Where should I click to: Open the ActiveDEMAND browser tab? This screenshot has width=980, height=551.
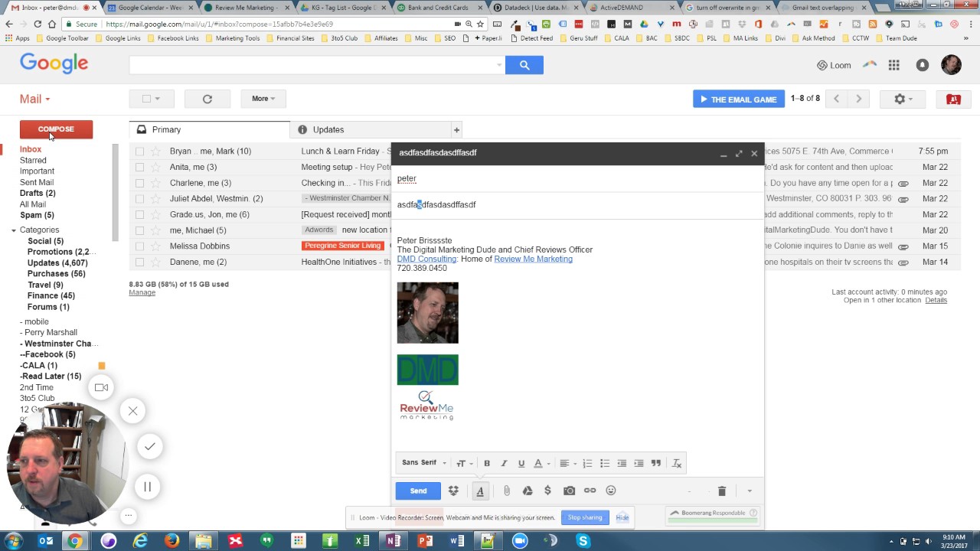631,8
